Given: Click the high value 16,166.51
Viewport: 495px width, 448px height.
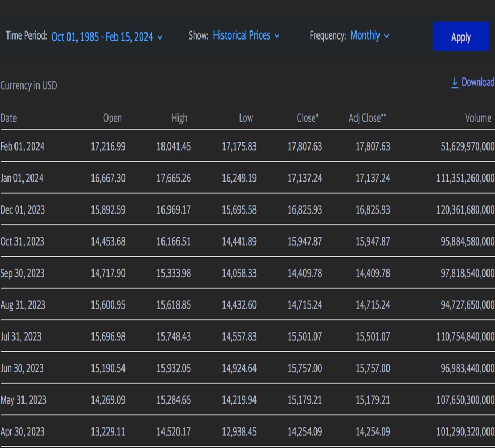Looking at the screenshot, I should (174, 241).
